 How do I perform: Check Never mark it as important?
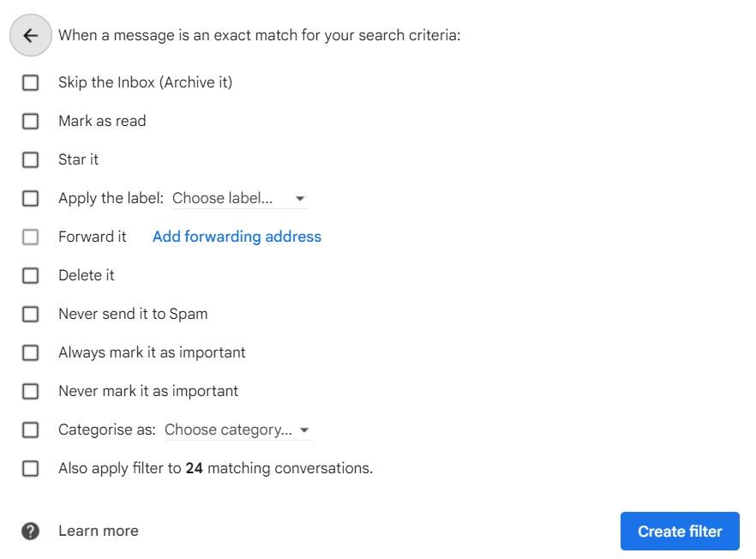pos(30,391)
